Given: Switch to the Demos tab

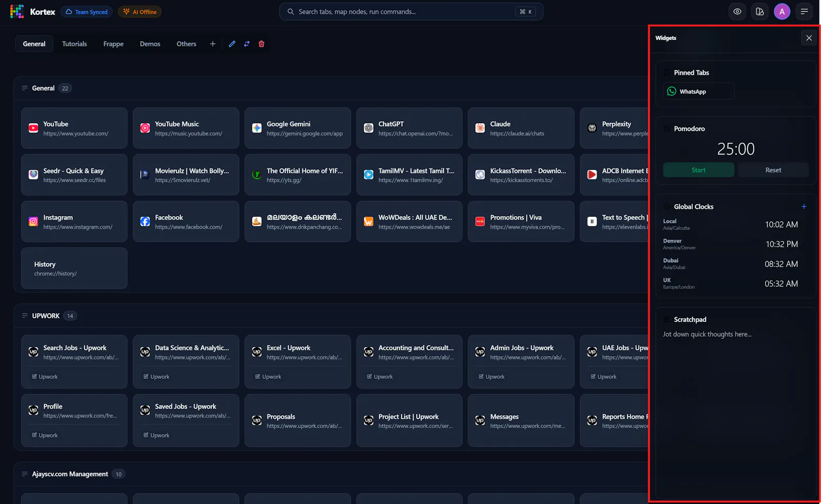Looking at the screenshot, I should [x=150, y=44].
